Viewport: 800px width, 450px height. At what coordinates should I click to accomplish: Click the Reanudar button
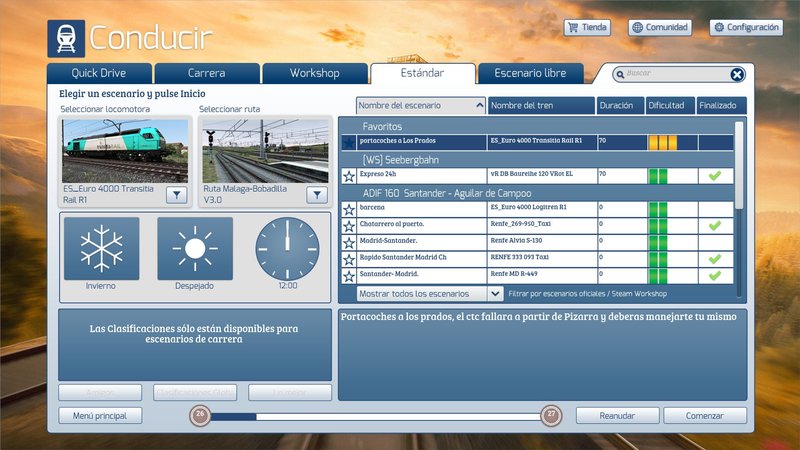(617, 416)
